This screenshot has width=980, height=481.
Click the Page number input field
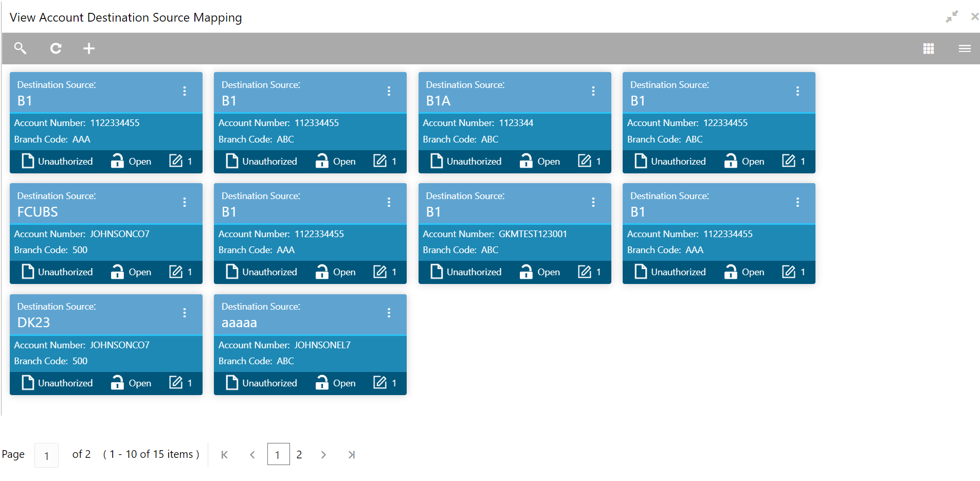(46, 455)
